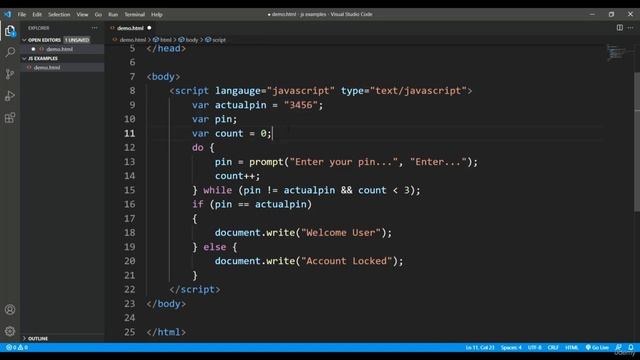
Task: Click the unsaved dot on demo.html tab
Action: point(149,28)
